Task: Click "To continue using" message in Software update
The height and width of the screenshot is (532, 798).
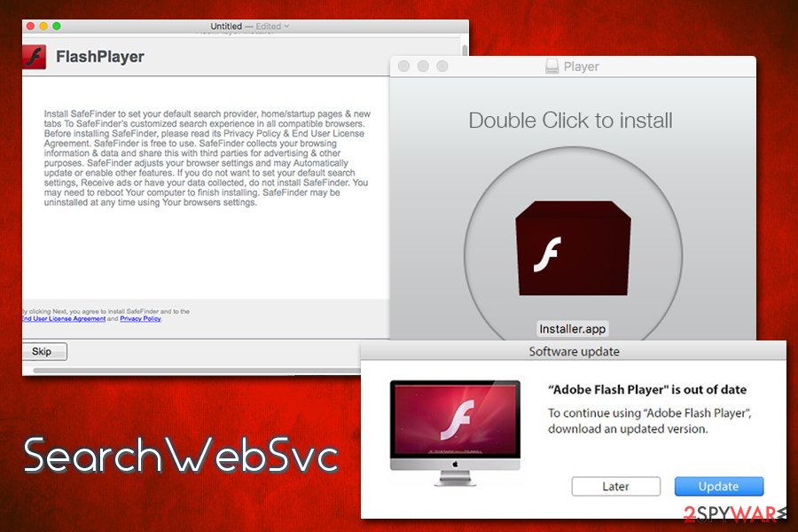Action: click(x=650, y=420)
